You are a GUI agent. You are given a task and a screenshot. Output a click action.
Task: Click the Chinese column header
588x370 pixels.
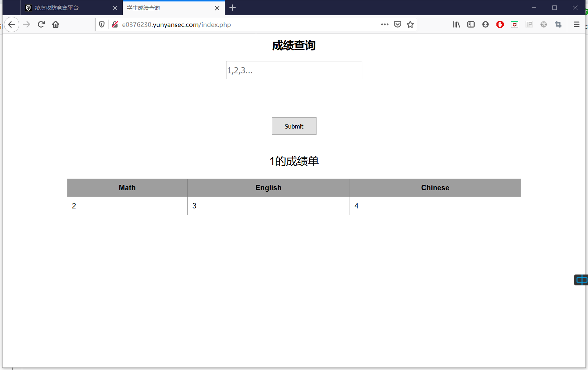[x=435, y=188]
